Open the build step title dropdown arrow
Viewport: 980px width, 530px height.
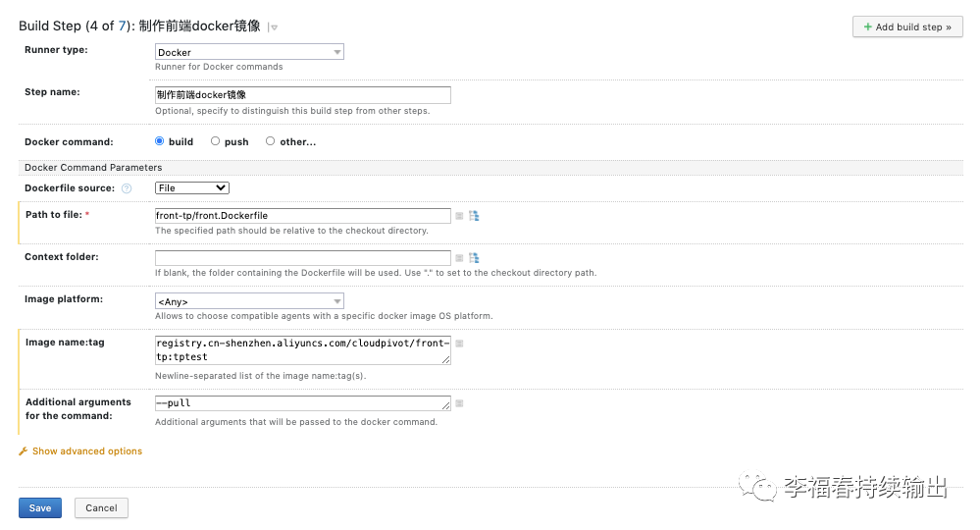[x=274, y=27]
